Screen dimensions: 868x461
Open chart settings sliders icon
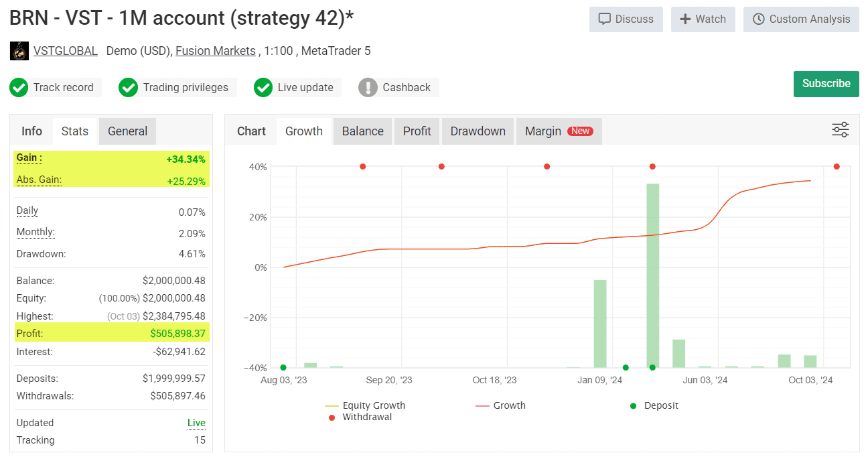(840, 130)
